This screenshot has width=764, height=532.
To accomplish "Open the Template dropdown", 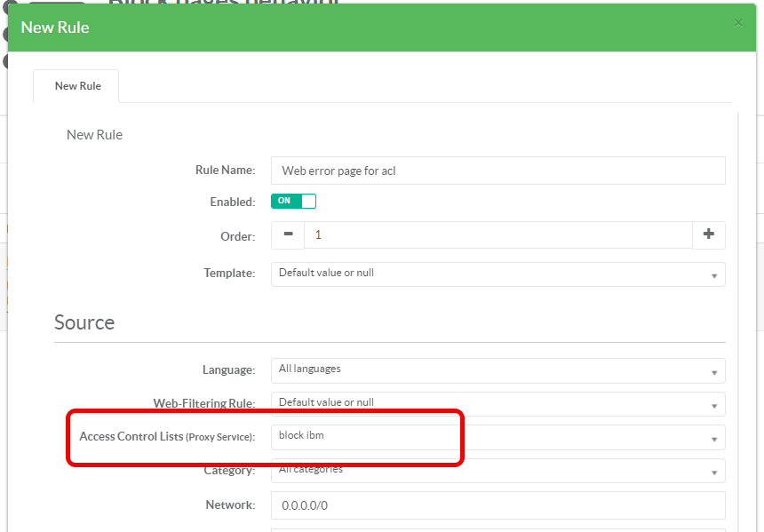I will coord(497,274).
